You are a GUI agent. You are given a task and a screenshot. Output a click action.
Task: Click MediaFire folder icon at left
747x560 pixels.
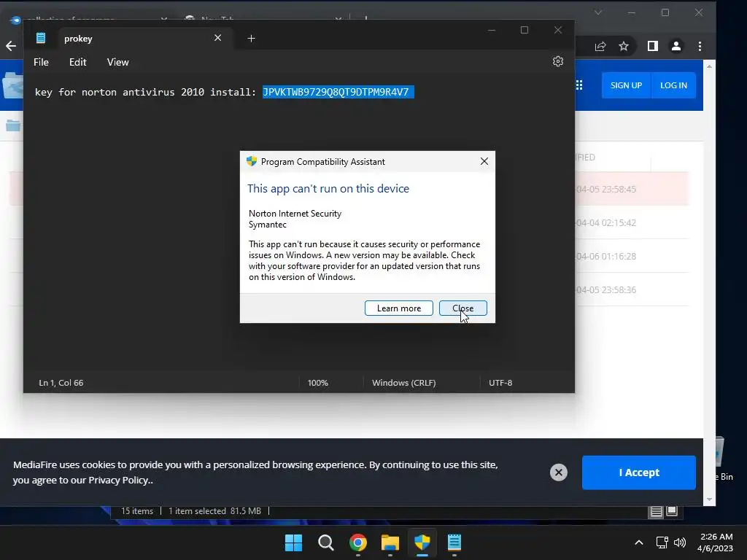coord(13,125)
